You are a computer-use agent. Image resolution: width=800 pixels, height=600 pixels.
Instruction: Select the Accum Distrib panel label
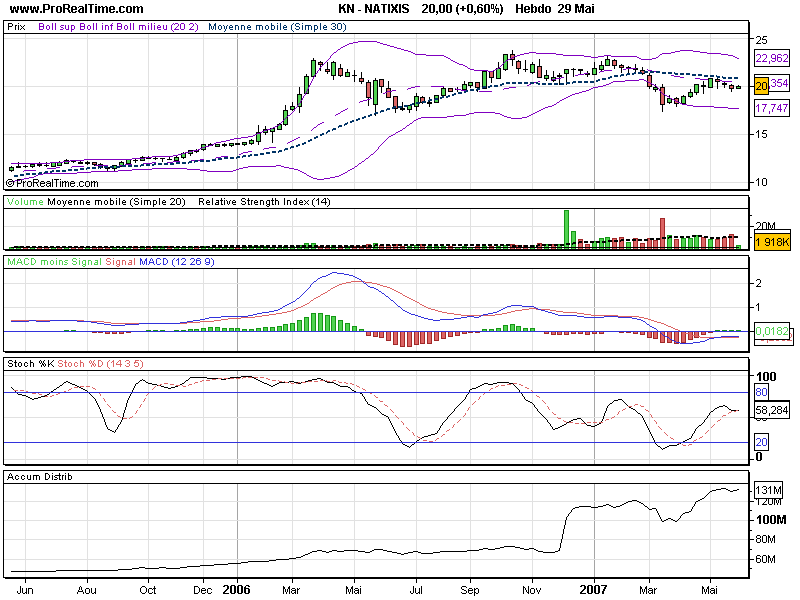point(40,477)
